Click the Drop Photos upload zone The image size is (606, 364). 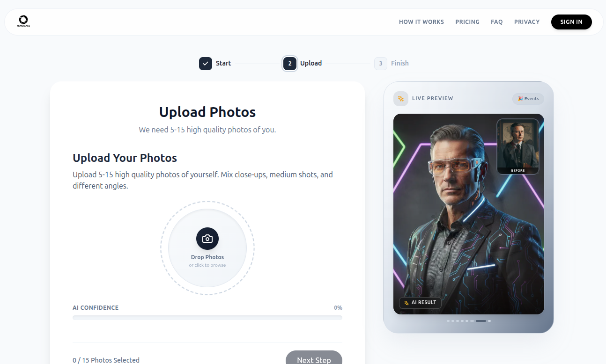point(207,248)
